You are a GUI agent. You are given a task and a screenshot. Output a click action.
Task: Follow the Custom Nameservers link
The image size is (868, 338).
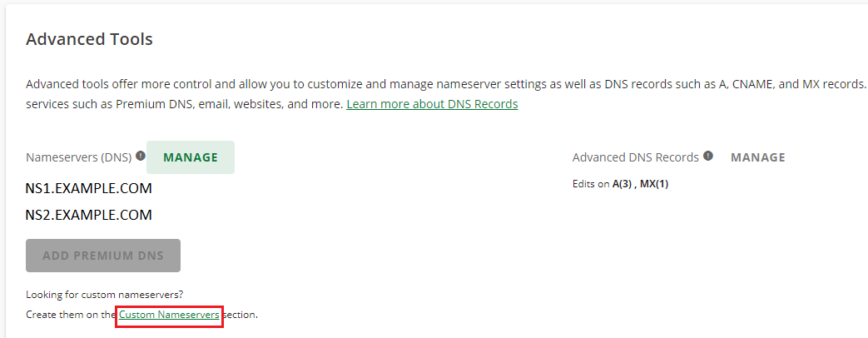(x=169, y=315)
